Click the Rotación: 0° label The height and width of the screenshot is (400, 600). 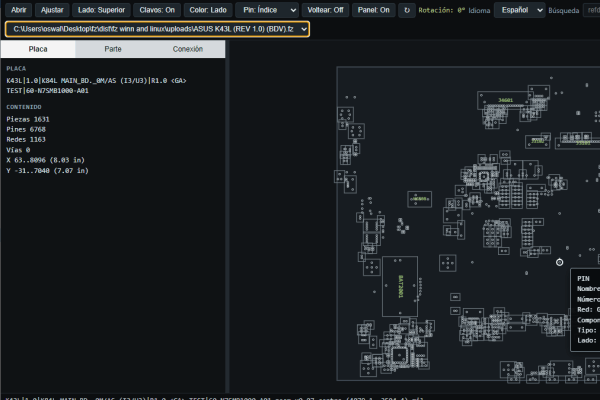pos(442,10)
